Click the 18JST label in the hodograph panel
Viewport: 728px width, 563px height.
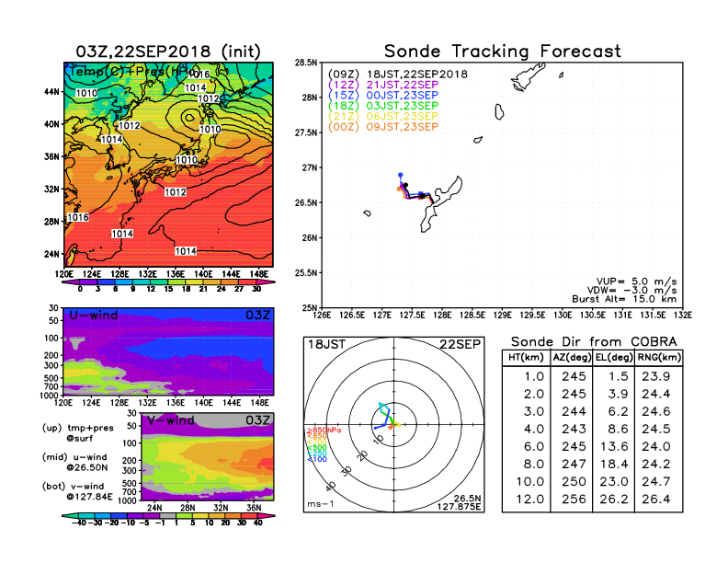[327, 344]
